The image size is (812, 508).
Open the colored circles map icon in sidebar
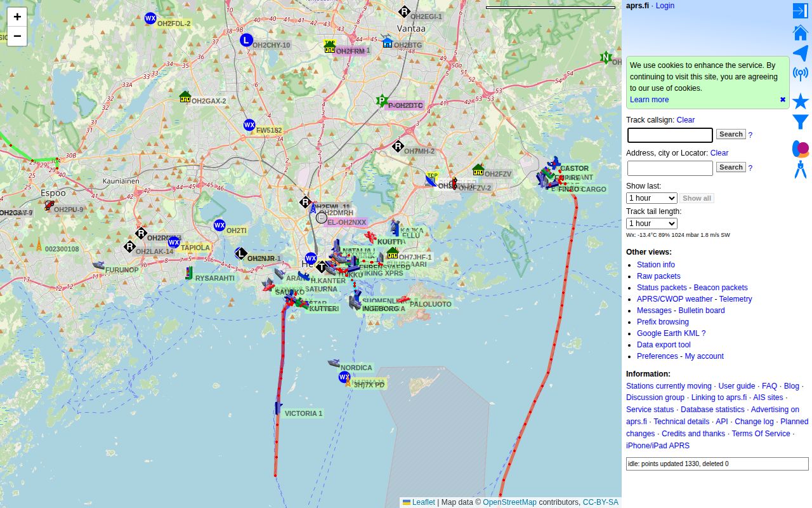(x=800, y=148)
